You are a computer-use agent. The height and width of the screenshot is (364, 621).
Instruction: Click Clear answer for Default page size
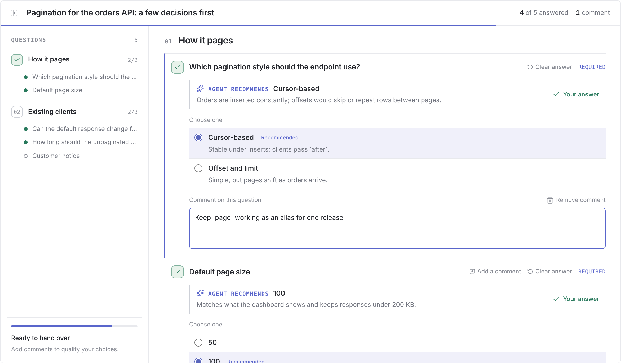549,272
